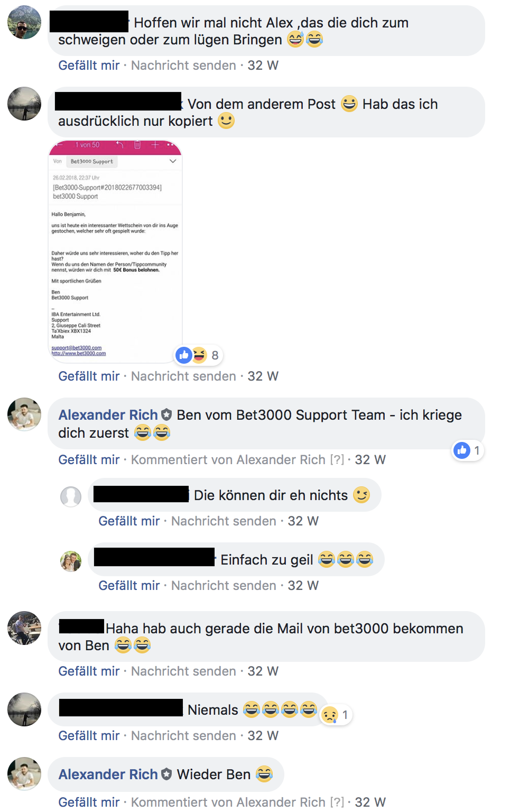Click the crying reaction on the Niemals comment
510x812 pixels.
(x=330, y=715)
